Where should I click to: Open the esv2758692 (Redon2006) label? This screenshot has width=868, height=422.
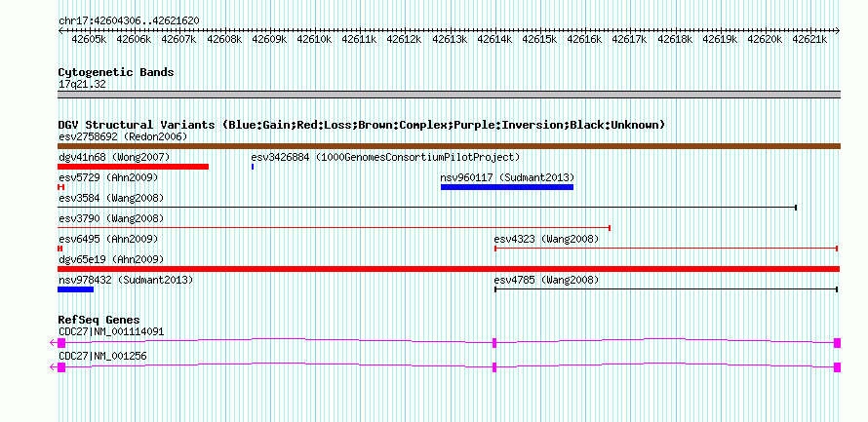[123, 136]
